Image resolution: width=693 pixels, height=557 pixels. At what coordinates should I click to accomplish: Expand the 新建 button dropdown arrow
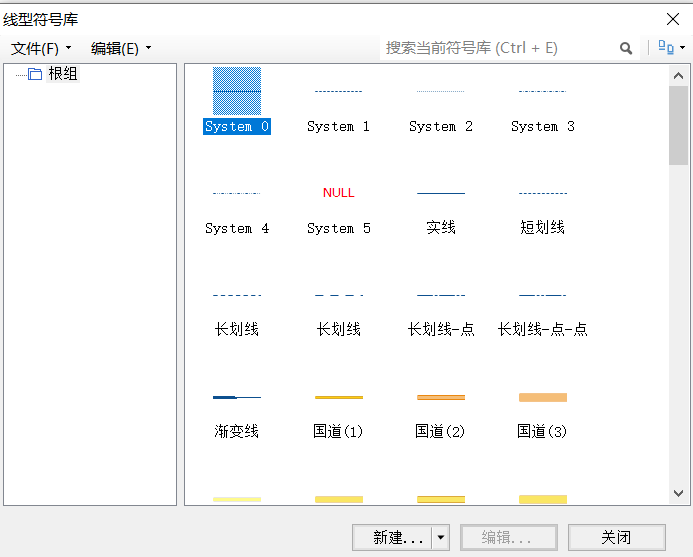pos(441,538)
